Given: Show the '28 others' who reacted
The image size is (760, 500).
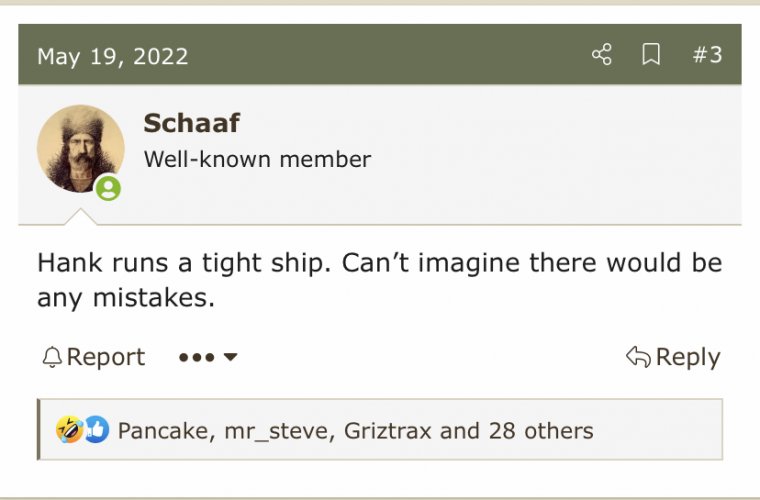Looking at the screenshot, I should (541, 431).
